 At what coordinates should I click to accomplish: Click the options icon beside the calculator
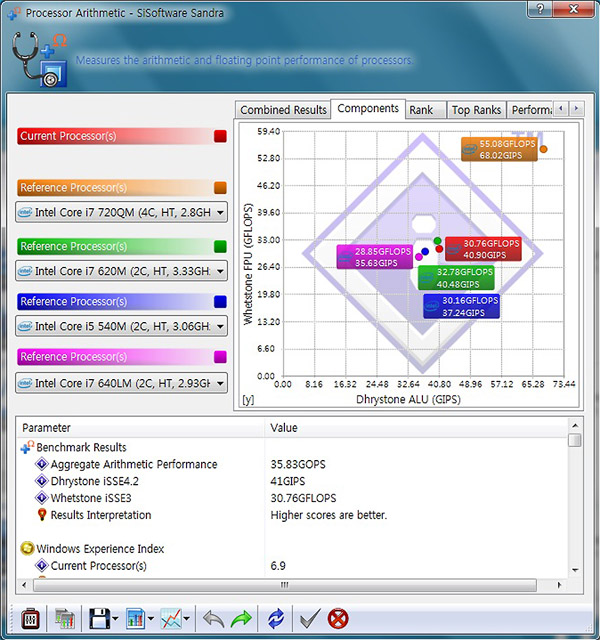[x=65, y=619]
